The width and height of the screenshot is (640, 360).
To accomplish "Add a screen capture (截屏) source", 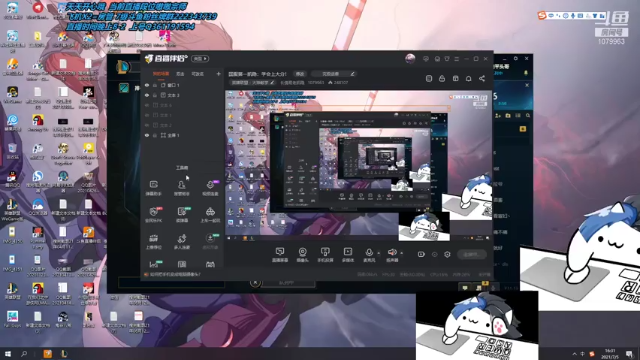I will 280,254.
